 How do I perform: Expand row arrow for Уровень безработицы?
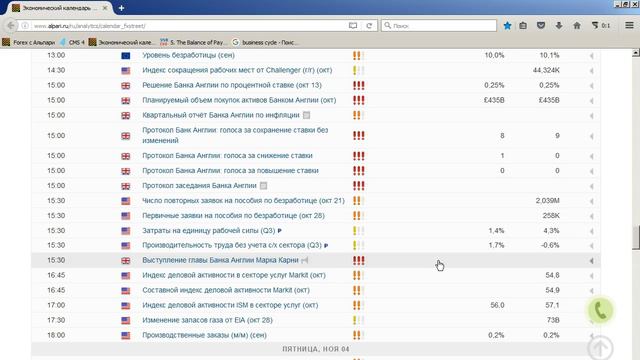point(591,56)
